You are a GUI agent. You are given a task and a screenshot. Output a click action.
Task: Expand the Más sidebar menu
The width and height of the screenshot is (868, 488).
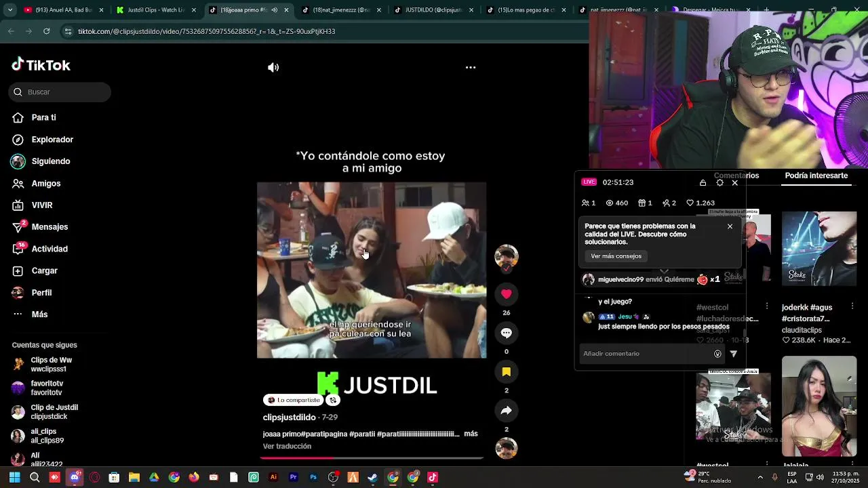[x=39, y=314]
